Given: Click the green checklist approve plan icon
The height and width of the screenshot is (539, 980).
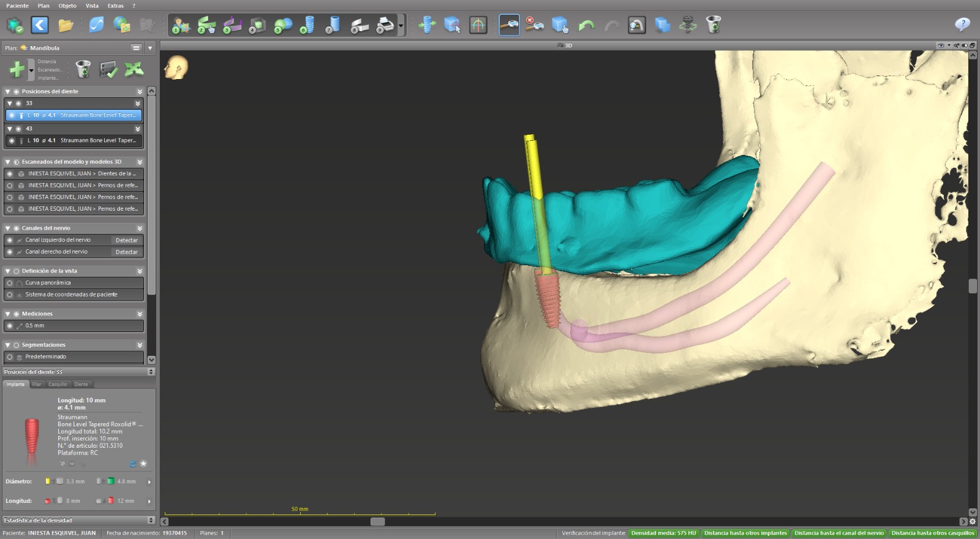Looking at the screenshot, I should (108, 69).
